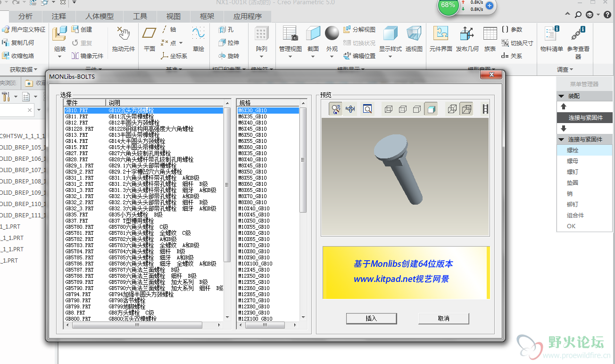
Task: Select wireframe display in preview toolbar
Action: tap(389, 109)
